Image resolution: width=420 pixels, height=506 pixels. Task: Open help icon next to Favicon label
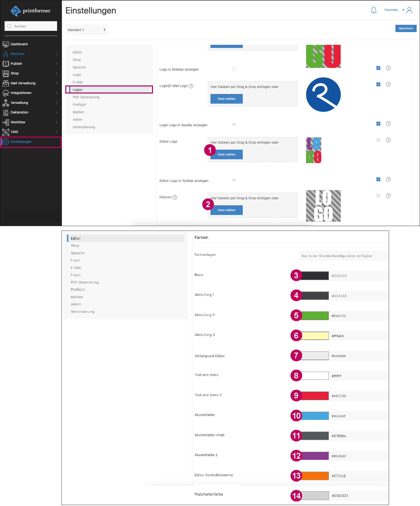click(x=175, y=197)
